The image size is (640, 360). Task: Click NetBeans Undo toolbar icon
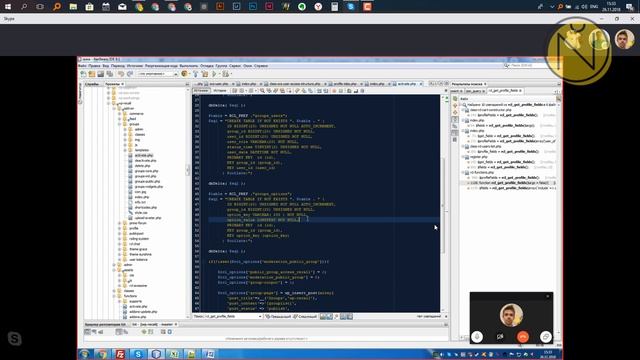click(121, 74)
